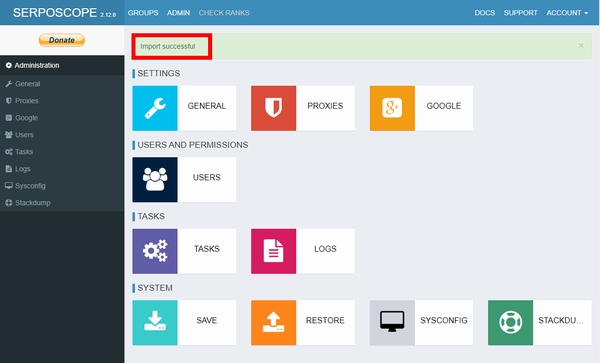Click the SYSTEM section heading
The image size is (600, 363).
point(155,288)
